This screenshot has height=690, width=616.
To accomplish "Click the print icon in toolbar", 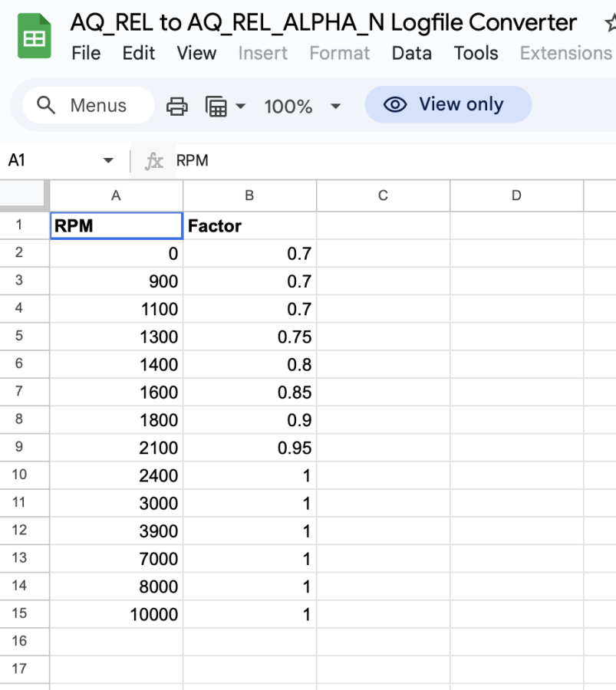I will pos(177,106).
